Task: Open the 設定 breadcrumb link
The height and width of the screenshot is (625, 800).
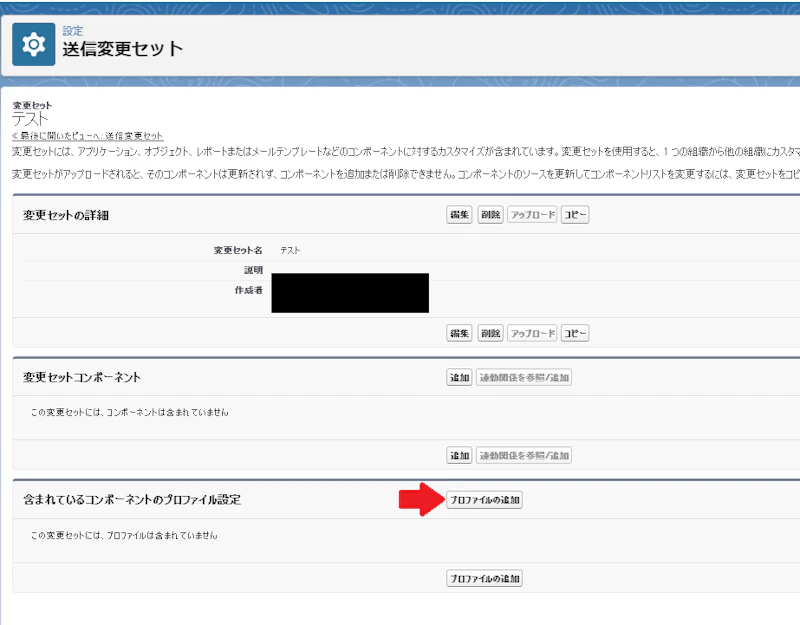Action: tap(72, 31)
